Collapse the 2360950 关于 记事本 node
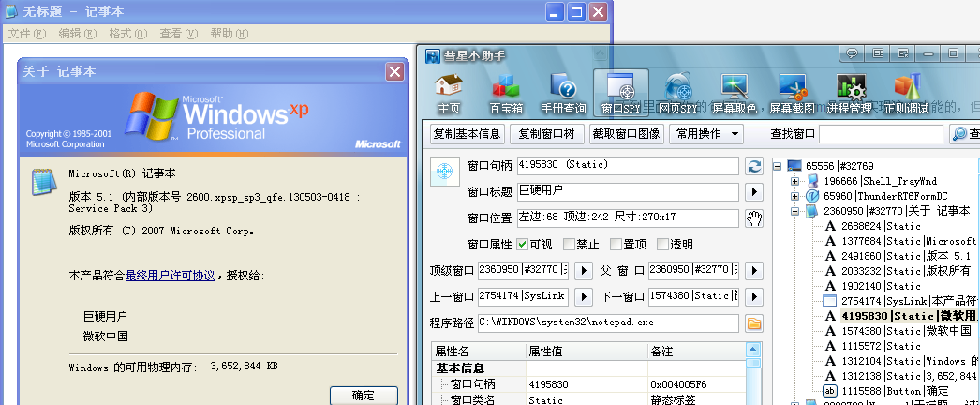The image size is (980, 405). [x=795, y=211]
